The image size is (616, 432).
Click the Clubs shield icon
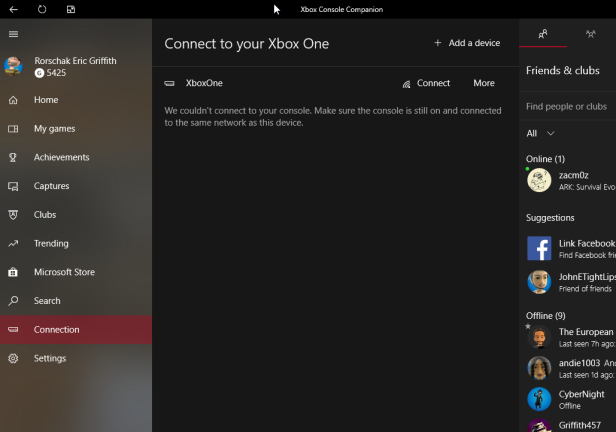(x=13, y=215)
